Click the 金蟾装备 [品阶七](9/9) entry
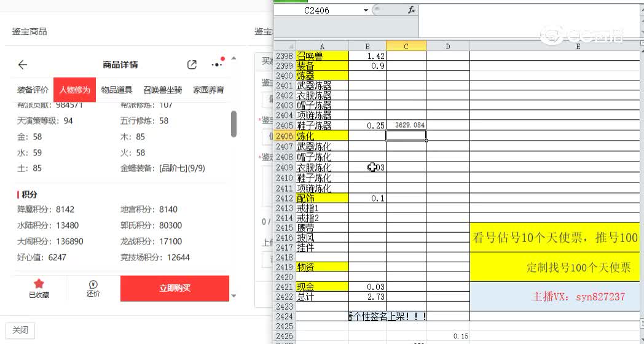644x344 pixels. pyautogui.click(x=163, y=168)
